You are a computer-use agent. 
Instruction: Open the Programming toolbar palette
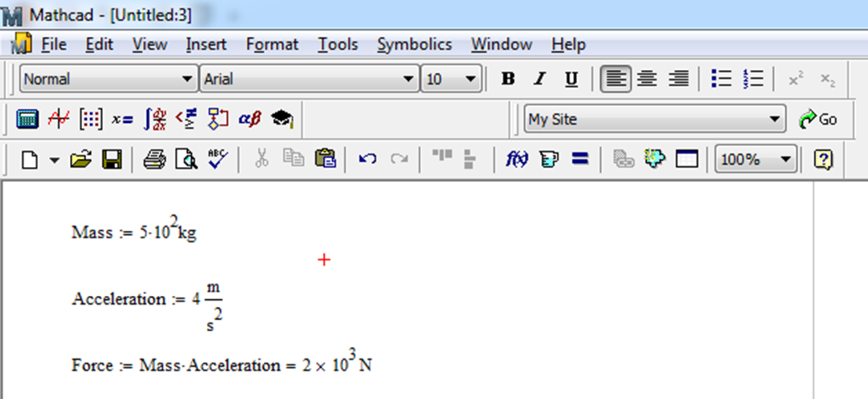click(x=216, y=119)
